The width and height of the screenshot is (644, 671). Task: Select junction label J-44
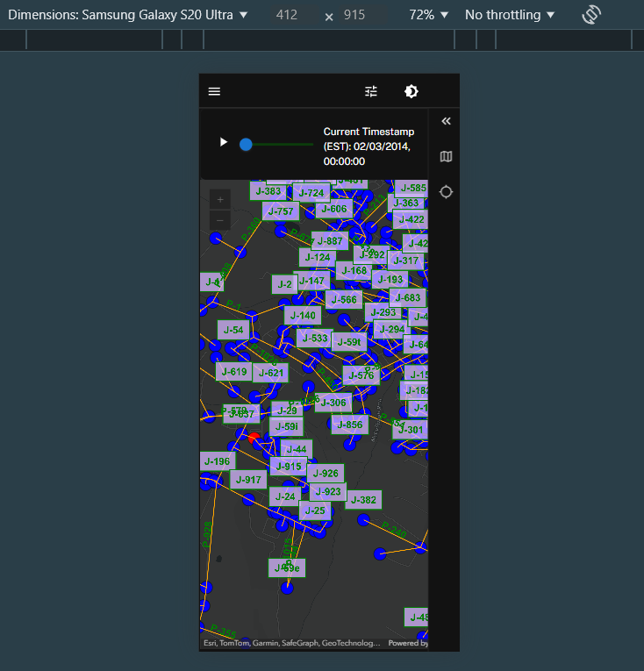(x=297, y=449)
